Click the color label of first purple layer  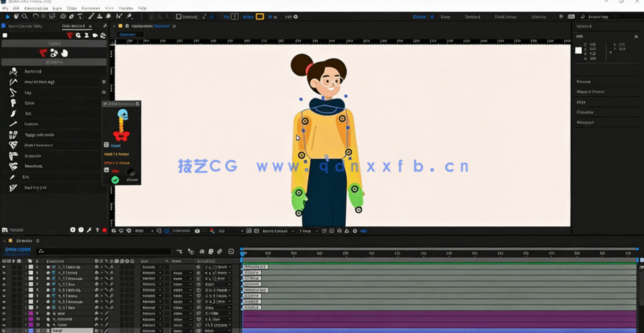coord(30,313)
